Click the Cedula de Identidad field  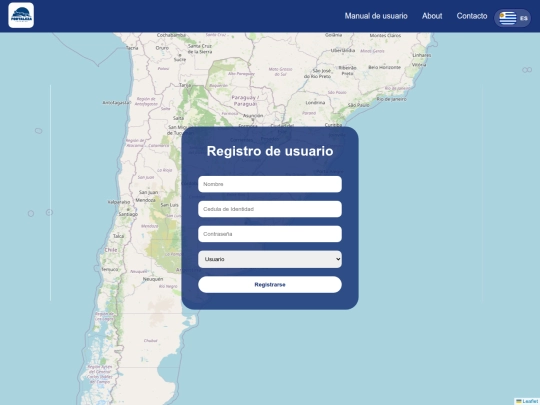pyautogui.click(x=270, y=209)
